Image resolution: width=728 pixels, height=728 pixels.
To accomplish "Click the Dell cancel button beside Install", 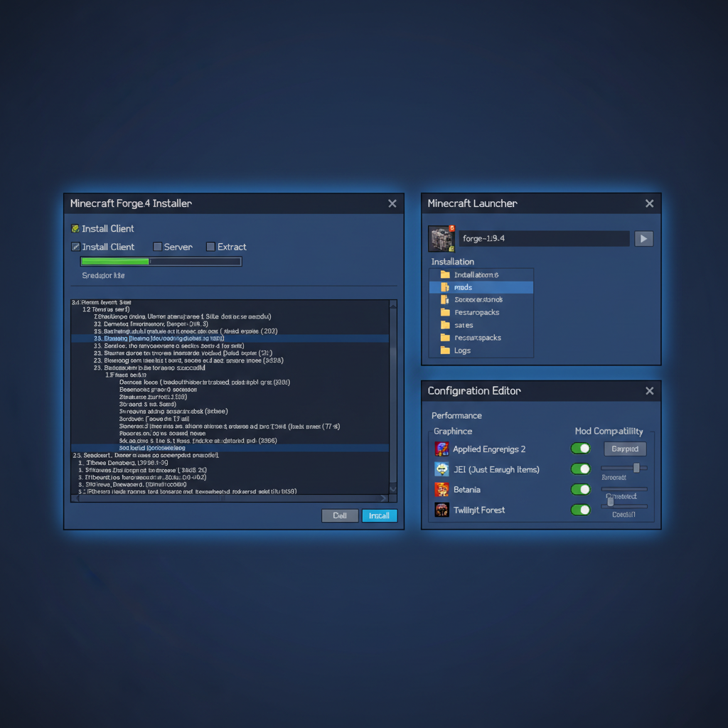I will (340, 516).
